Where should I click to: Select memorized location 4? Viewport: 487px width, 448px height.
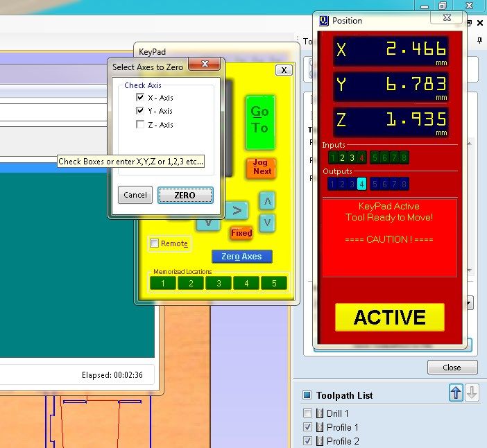point(246,283)
